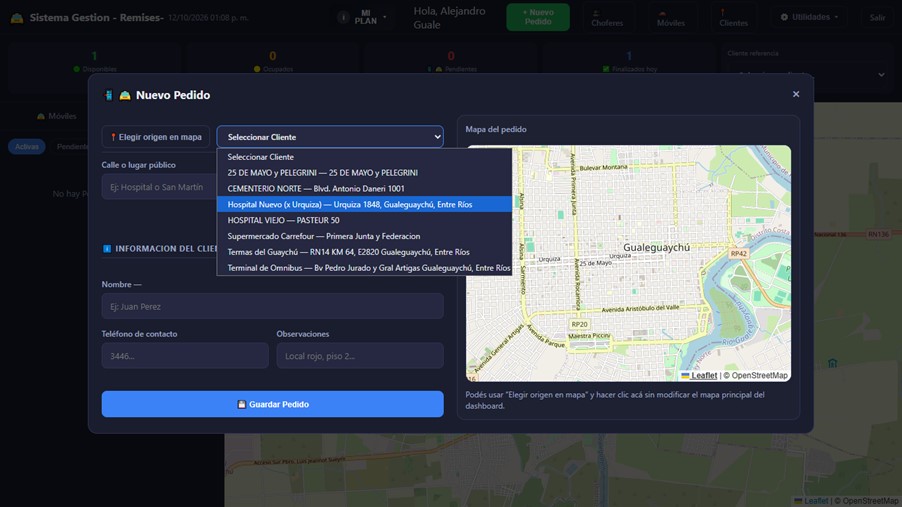This screenshot has width=902, height=507.
Task: Select 'HOSPITAL VIEJO — PASTEUR 50' option
Action: tap(364, 220)
